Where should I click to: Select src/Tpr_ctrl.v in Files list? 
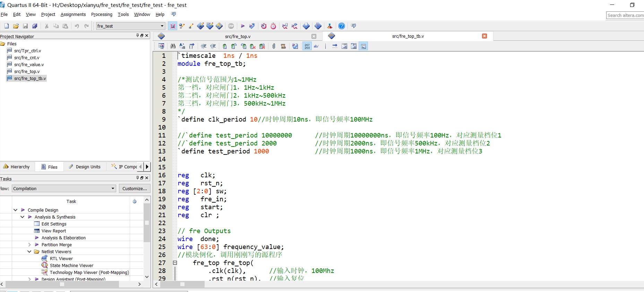(x=27, y=51)
